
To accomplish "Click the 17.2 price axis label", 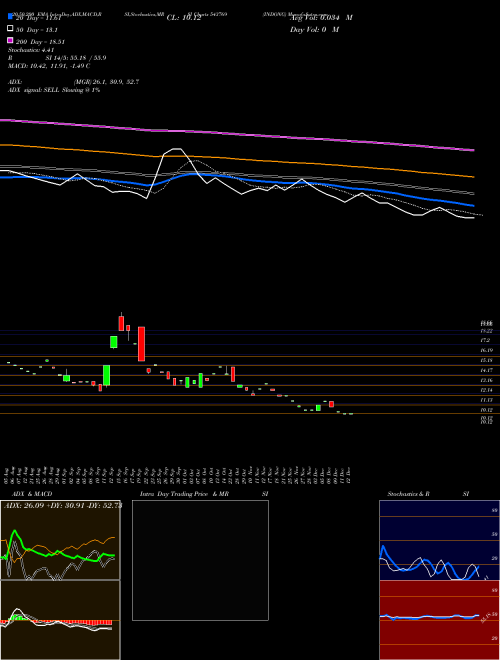I will tap(485, 340).
